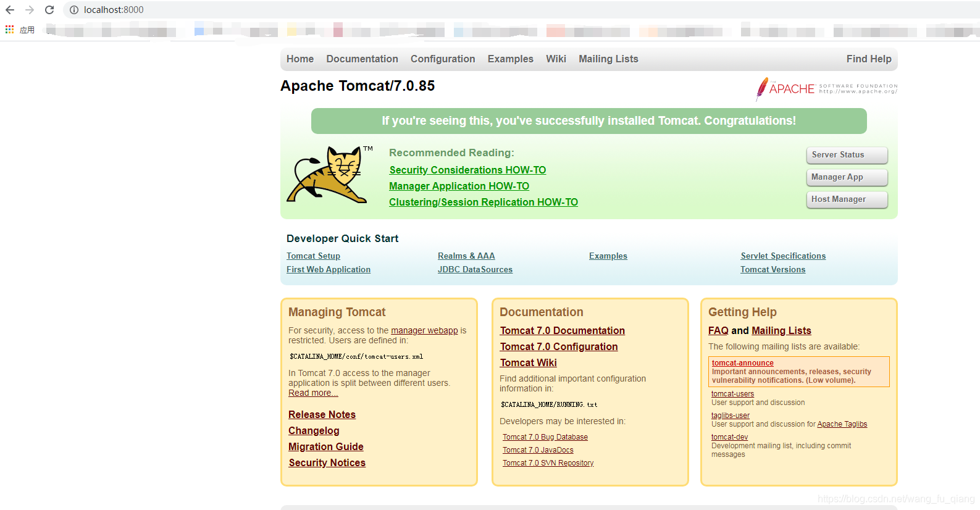Open the Realms & AAA link

click(466, 256)
